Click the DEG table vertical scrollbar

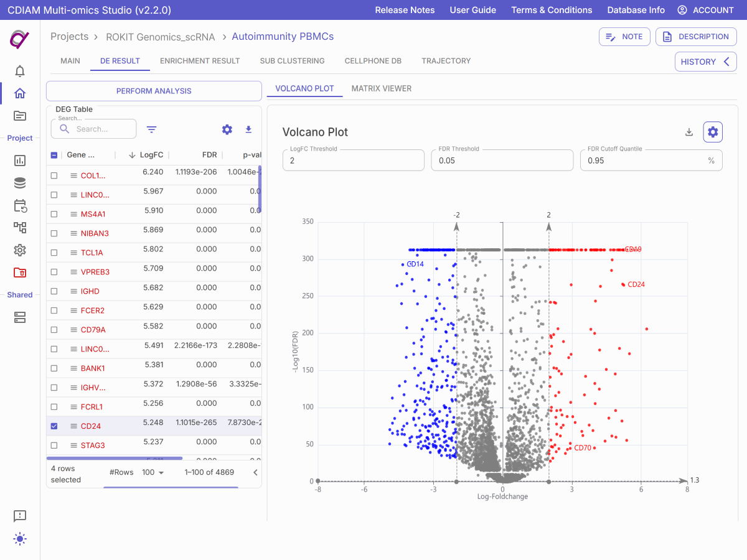coord(260,189)
